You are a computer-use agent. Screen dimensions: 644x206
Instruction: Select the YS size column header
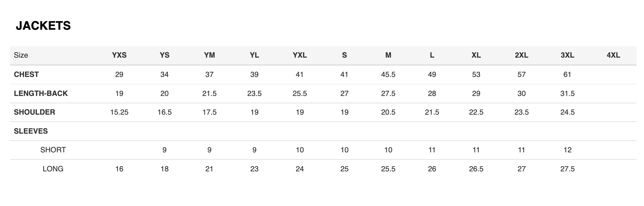tap(165, 55)
